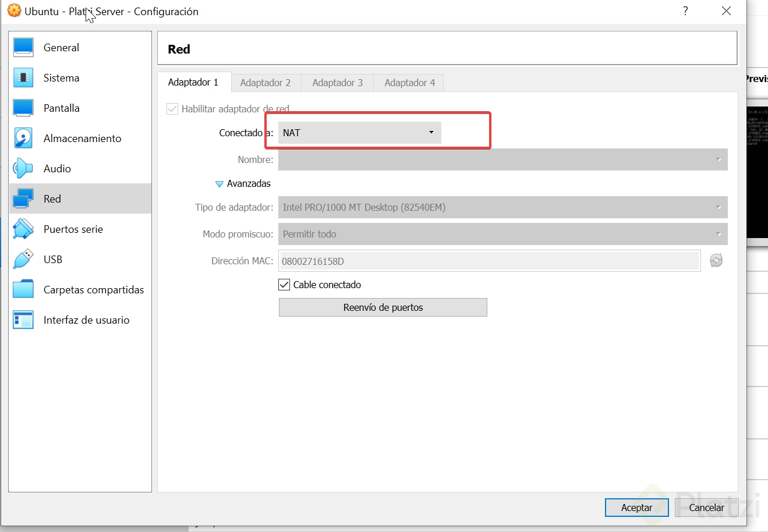Switch to the Adaptador 4 tab
Screen dimensions: 768x532
click(x=410, y=83)
